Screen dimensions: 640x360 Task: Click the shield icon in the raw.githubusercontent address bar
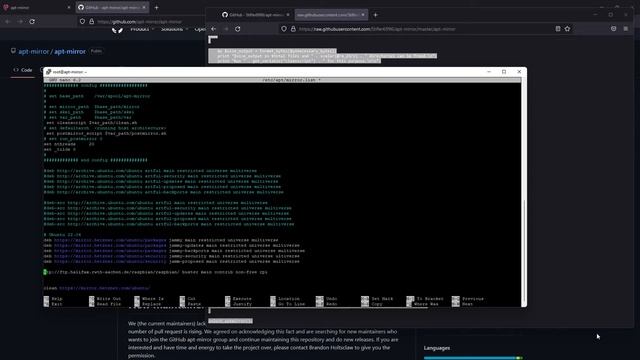(284, 29)
